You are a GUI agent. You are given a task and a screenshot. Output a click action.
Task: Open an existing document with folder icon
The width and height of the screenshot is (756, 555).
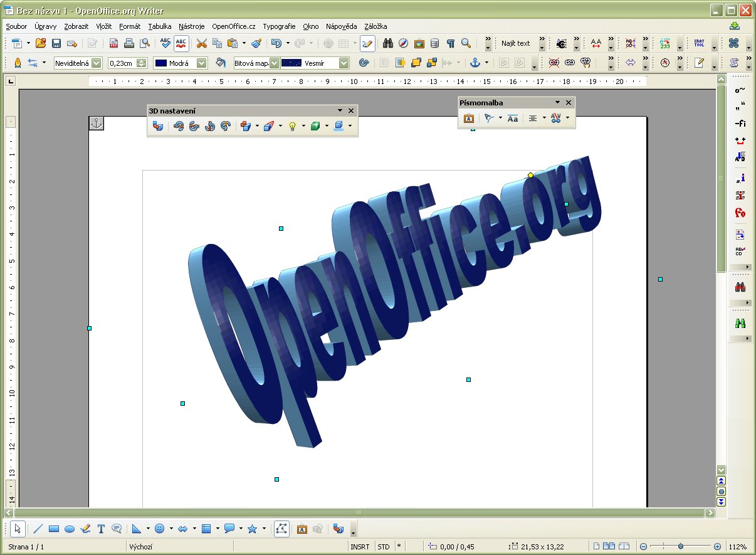coord(40,43)
